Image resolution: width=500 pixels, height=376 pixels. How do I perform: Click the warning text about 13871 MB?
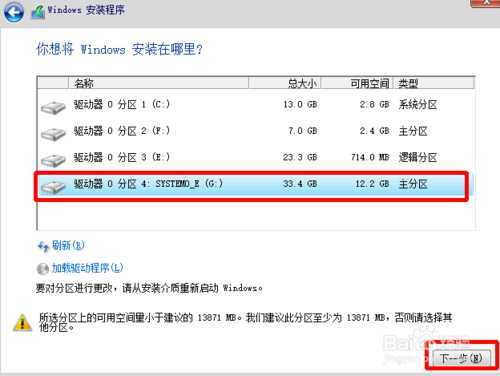pyautogui.click(x=246, y=322)
